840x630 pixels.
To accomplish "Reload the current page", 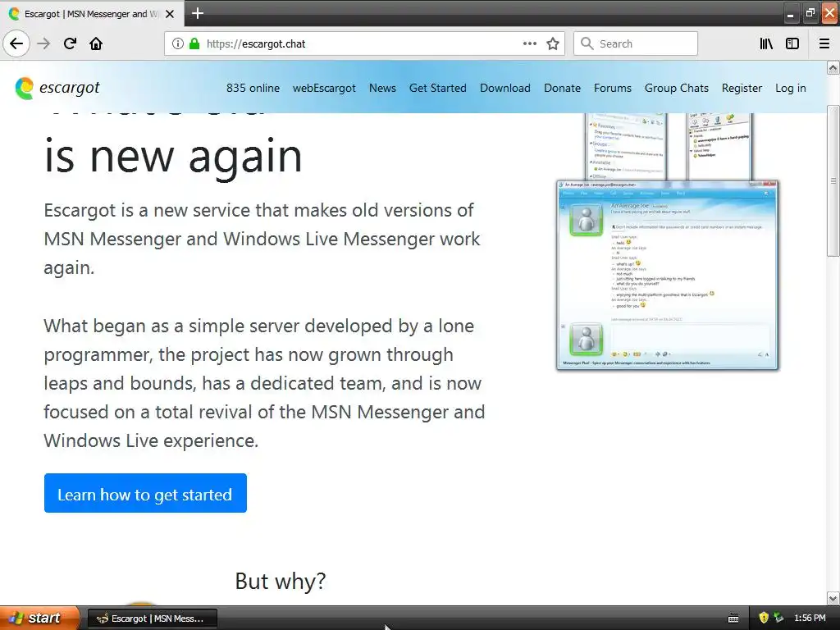I will pyautogui.click(x=71, y=43).
